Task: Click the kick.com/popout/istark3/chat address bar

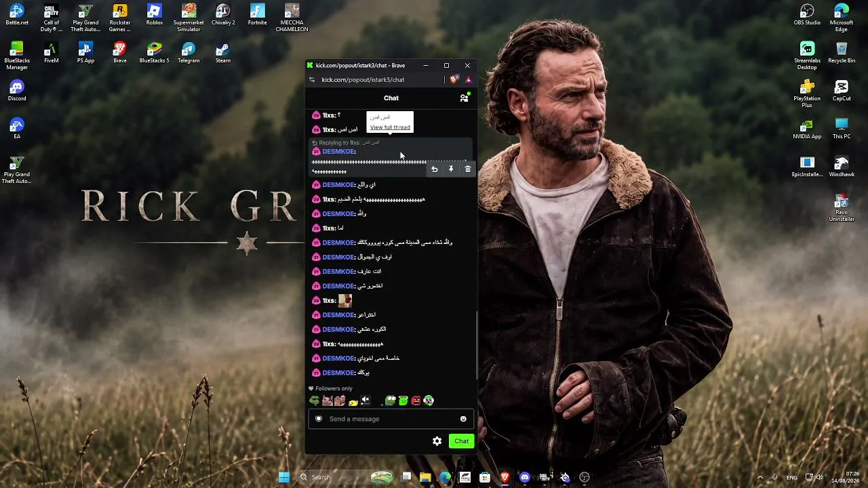Action: click(363, 79)
